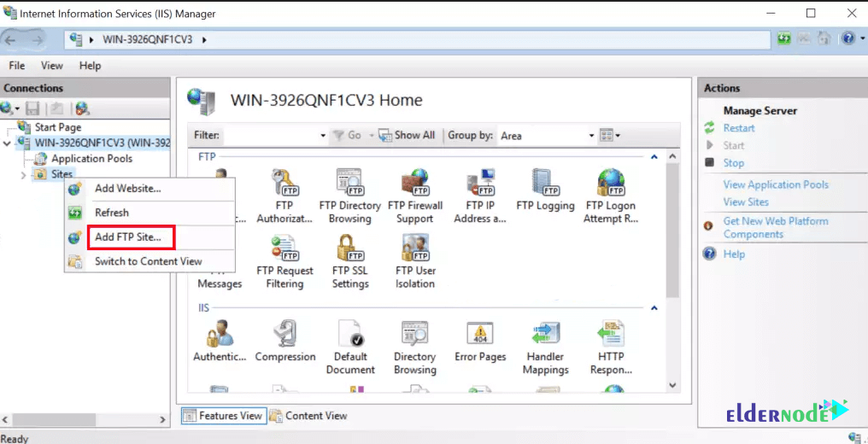This screenshot has width=868, height=444.
Task: Open the Handler Mappings feature
Action: point(545,348)
